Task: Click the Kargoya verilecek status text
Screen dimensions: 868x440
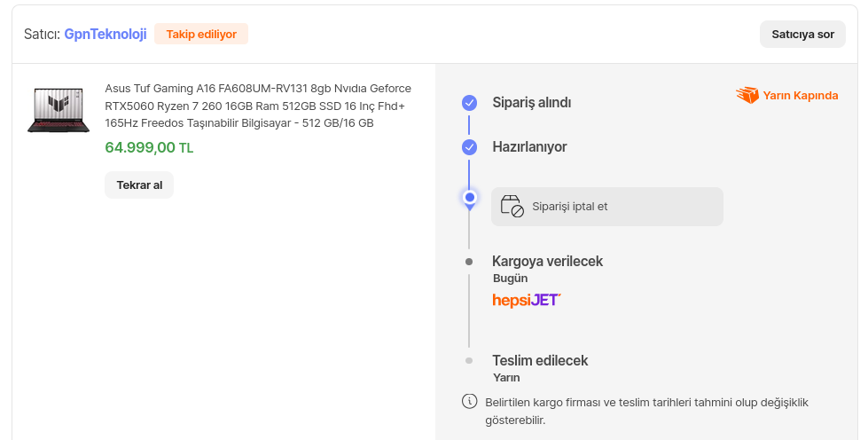Action: coord(547,261)
